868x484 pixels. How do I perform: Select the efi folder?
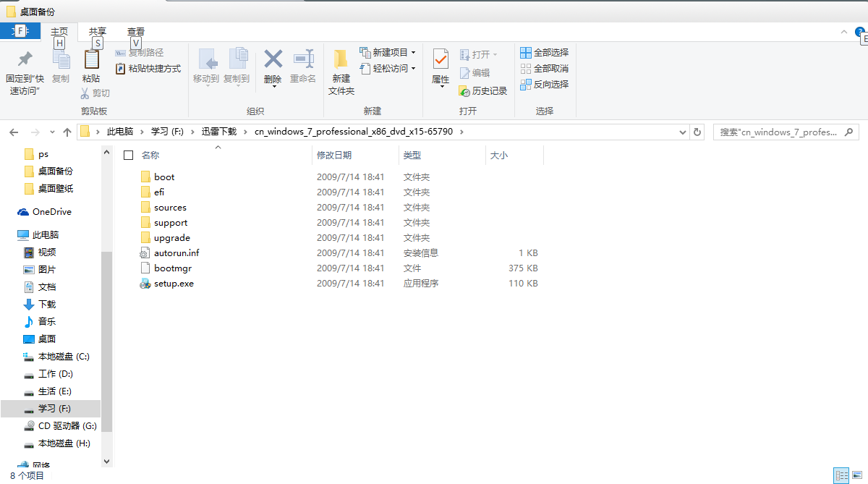tap(159, 192)
